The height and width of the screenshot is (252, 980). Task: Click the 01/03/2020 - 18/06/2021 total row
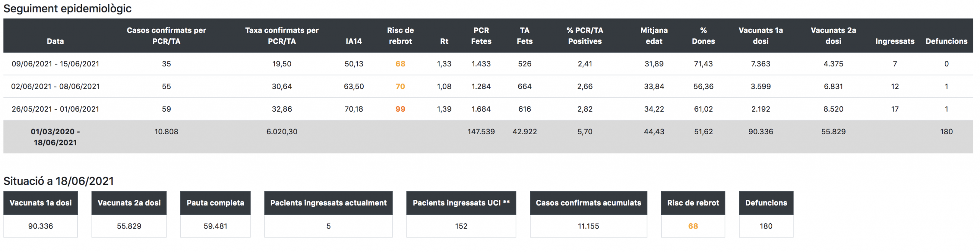tap(55, 137)
